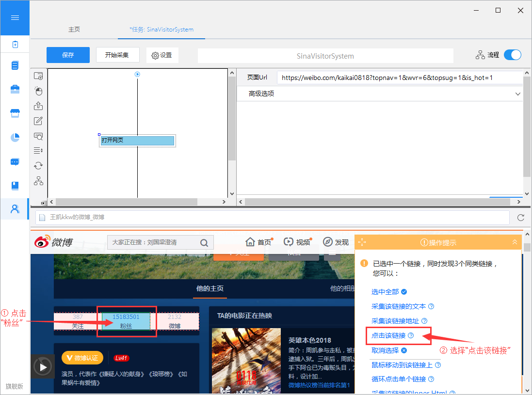Click the 英雄本色2018 movie poster thumbnail
This screenshot has width=532, height=395.
coord(246,361)
